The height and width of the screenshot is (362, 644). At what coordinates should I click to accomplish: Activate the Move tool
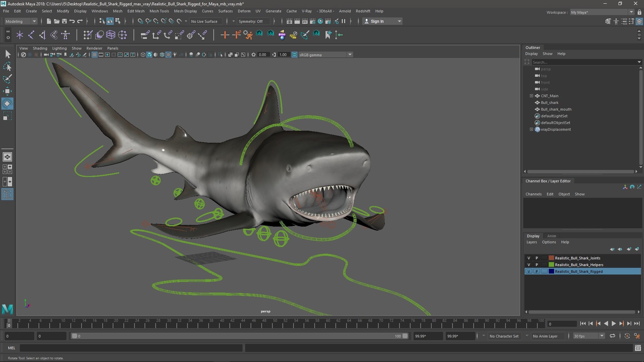click(x=7, y=91)
